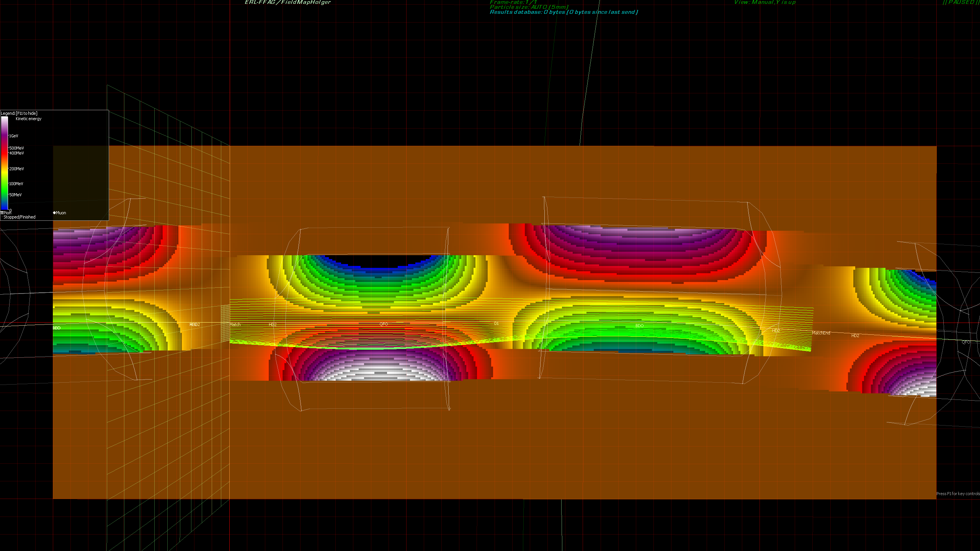Click the kinetic energy color gradient bar
This screenshot has height=551, width=980.
coord(4,163)
